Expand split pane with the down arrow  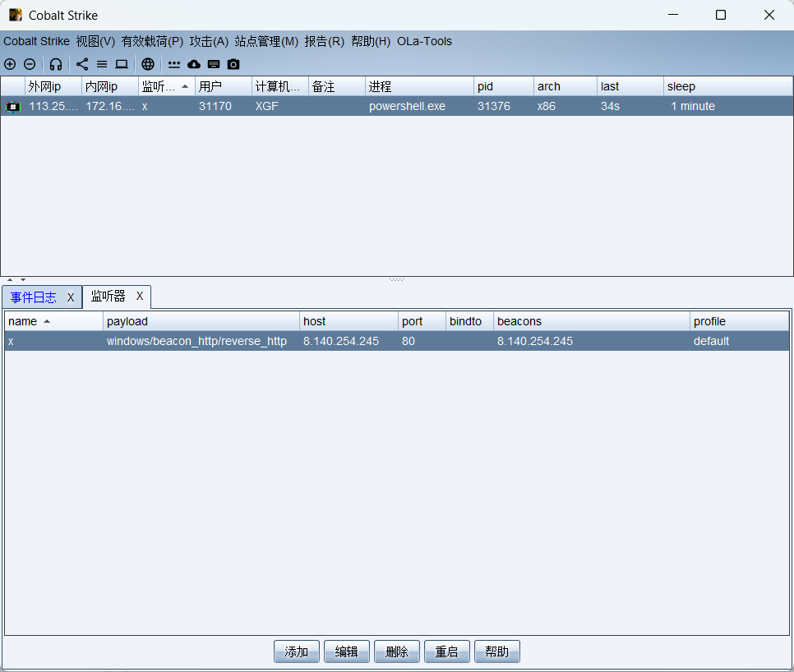click(23, 279)
